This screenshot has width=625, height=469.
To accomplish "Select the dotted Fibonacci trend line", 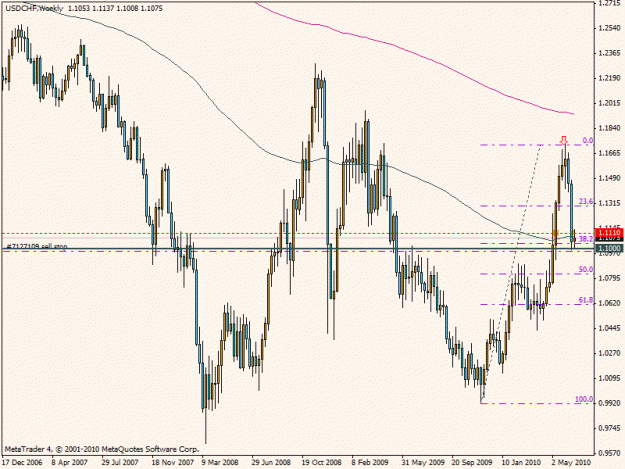I will click(x=511, y=272).
